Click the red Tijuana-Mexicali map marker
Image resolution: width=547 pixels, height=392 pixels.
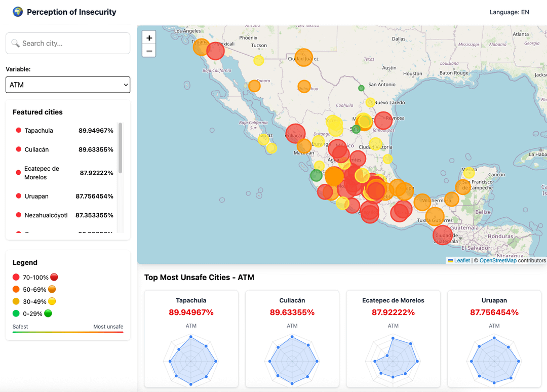point(215,51)
